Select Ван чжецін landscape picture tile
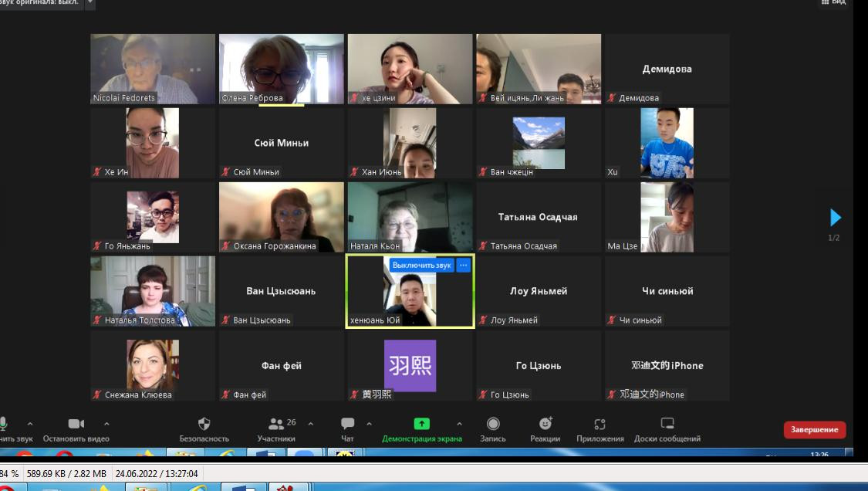Screen dimensions: 868x491 click(539, 143)
